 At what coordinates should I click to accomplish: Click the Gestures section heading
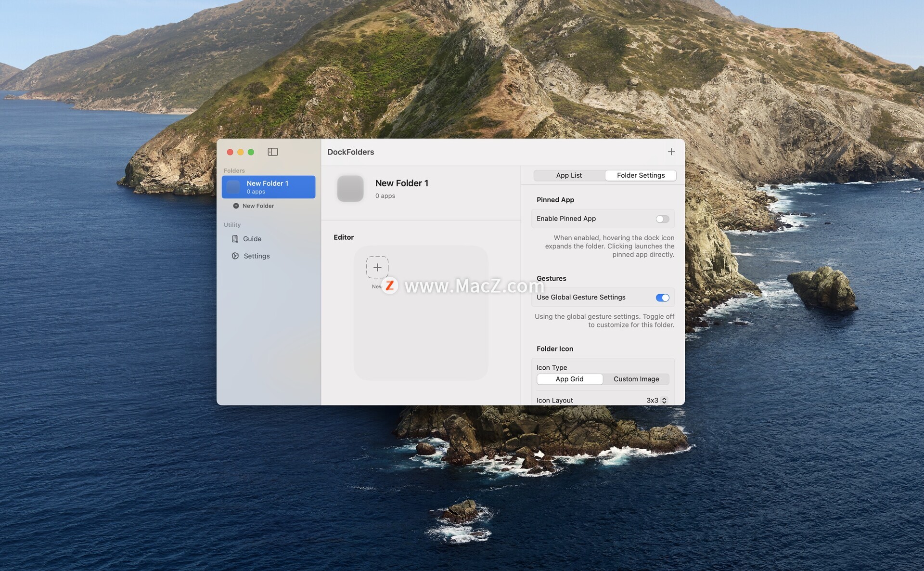(x=552, y=278)
